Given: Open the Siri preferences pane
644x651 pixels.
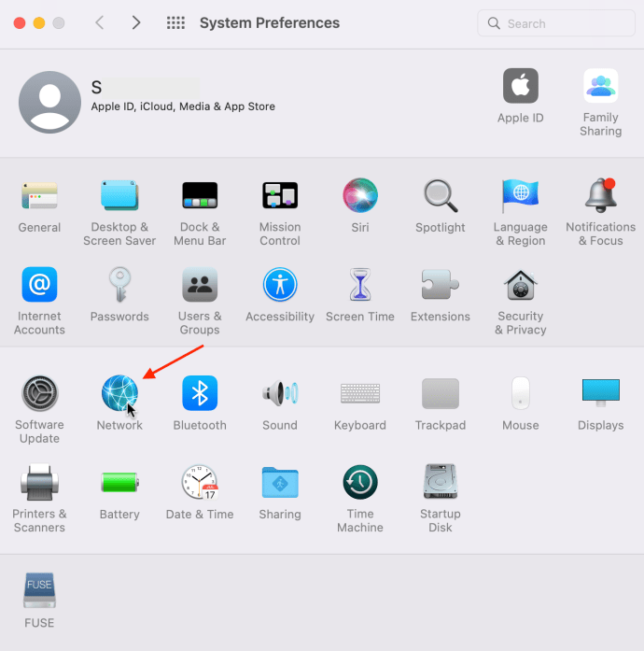Looking at the screenshot, I should (360, 195).
